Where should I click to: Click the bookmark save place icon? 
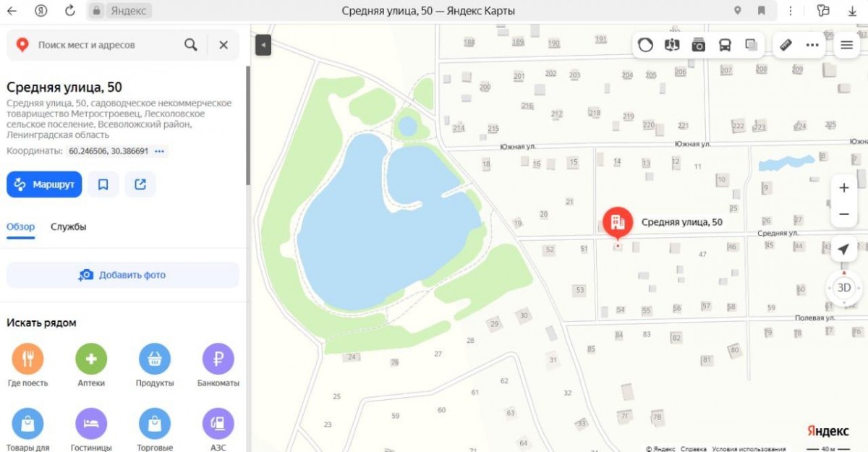click(103, 184)
